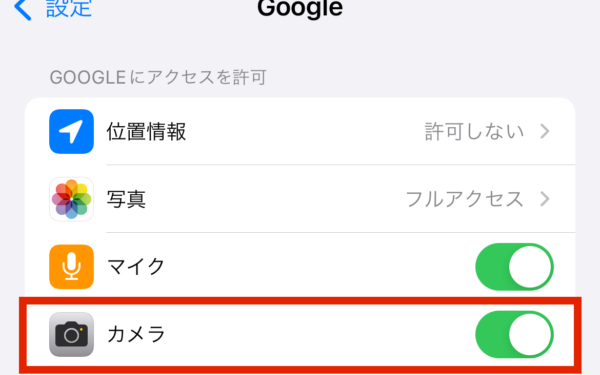Click the white knob of カメラ switch
600x375 pixels.
pyautogui.click(x=530, y=334)
